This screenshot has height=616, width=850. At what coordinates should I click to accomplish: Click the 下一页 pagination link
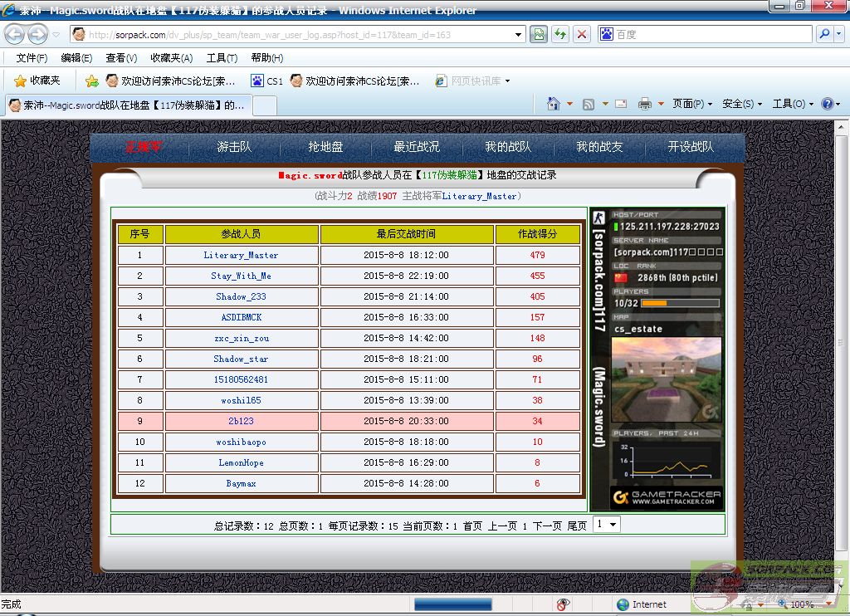point(547,526)
